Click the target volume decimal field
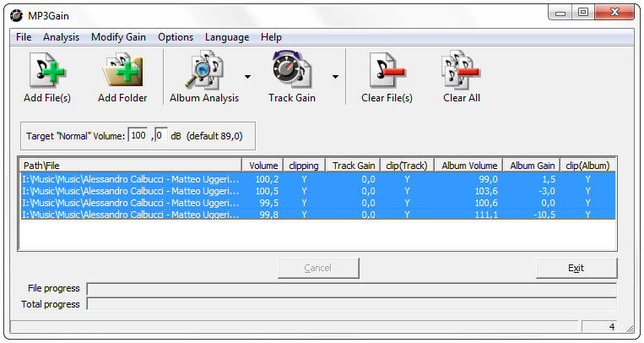644x343 pixels. pos(160,135)
